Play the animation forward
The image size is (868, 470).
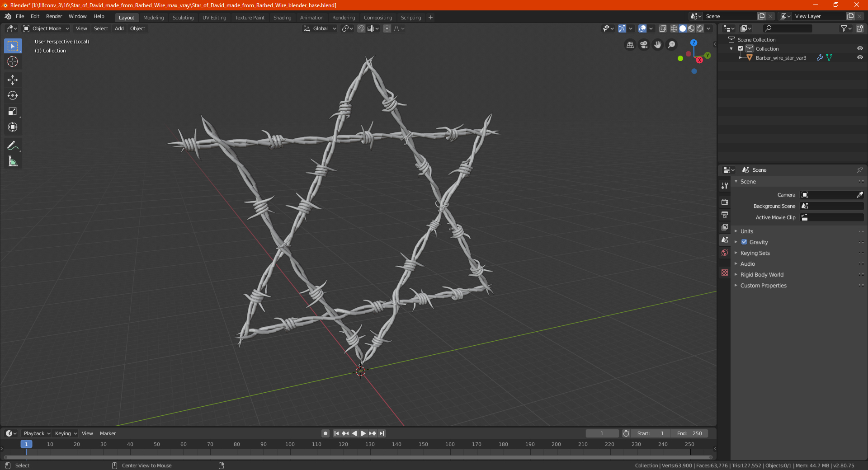[363, 433]
